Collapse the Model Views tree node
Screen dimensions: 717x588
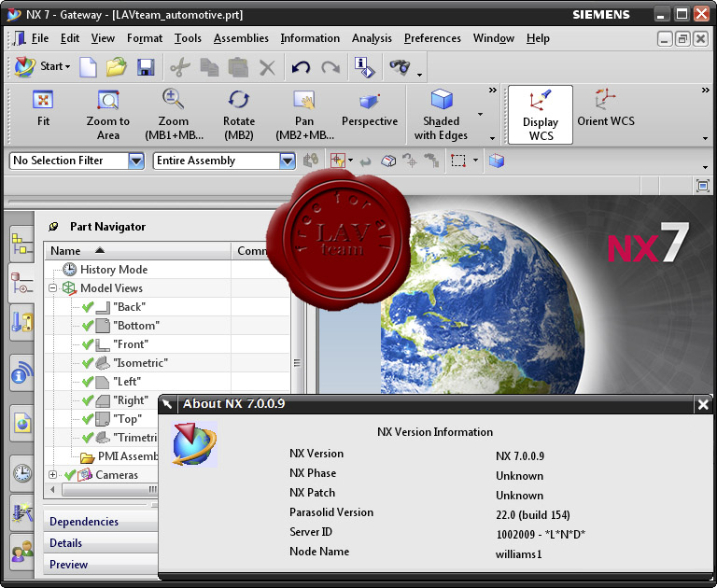pos(52,288)
